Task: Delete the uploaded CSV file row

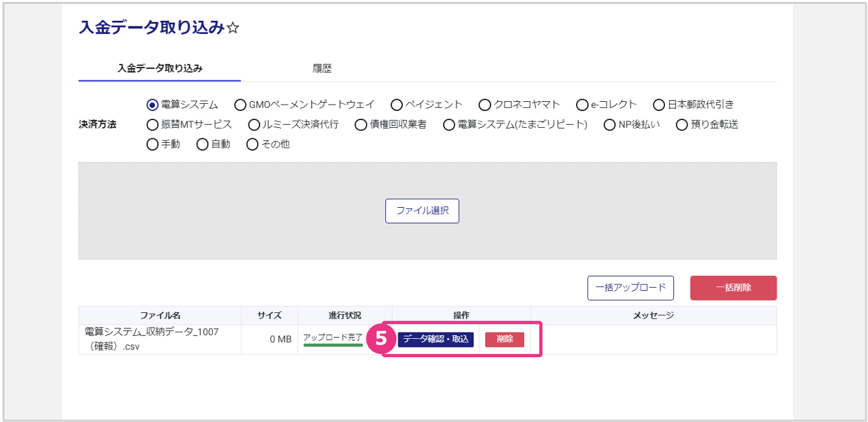Action: coord(505,340)
